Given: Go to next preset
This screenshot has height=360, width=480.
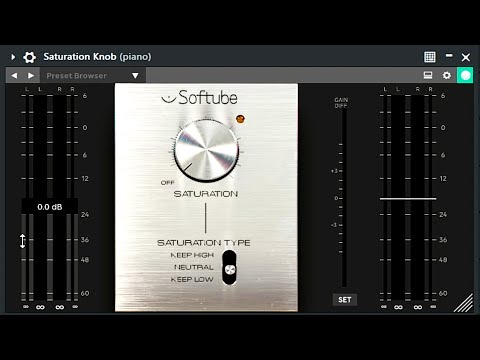Looking at the screenshot, I should click(31, 76).
